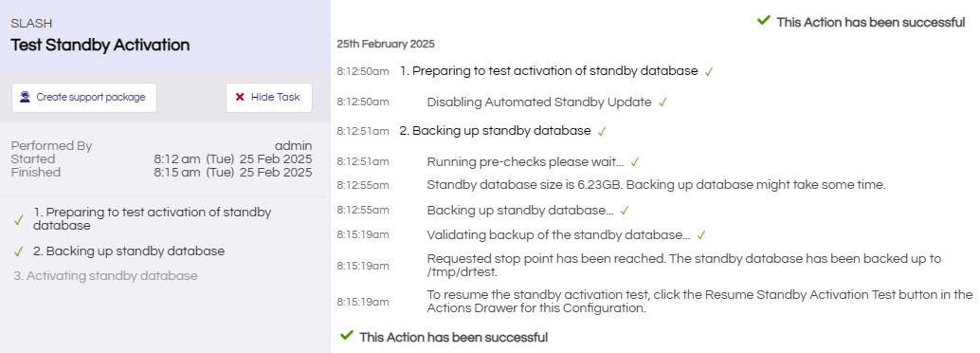Click the green checkmark at bottom success message
This screenshot has height=353, width=980.
pos(346,336)
